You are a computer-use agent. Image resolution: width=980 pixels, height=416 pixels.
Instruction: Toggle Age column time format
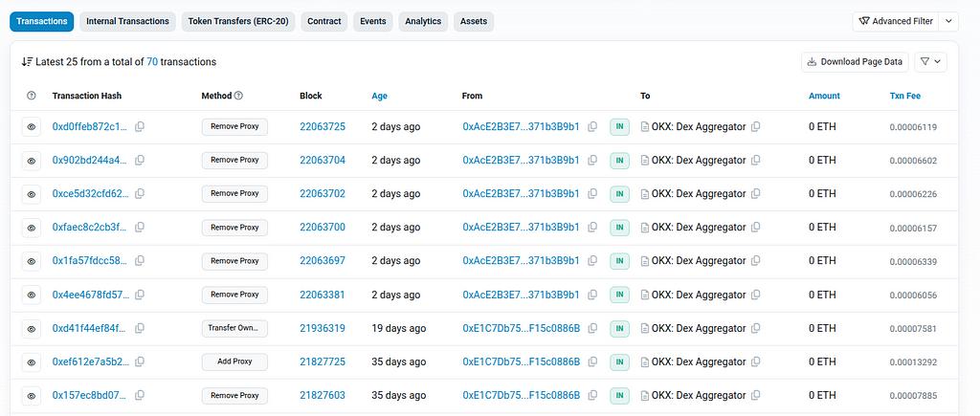(379, 96)
